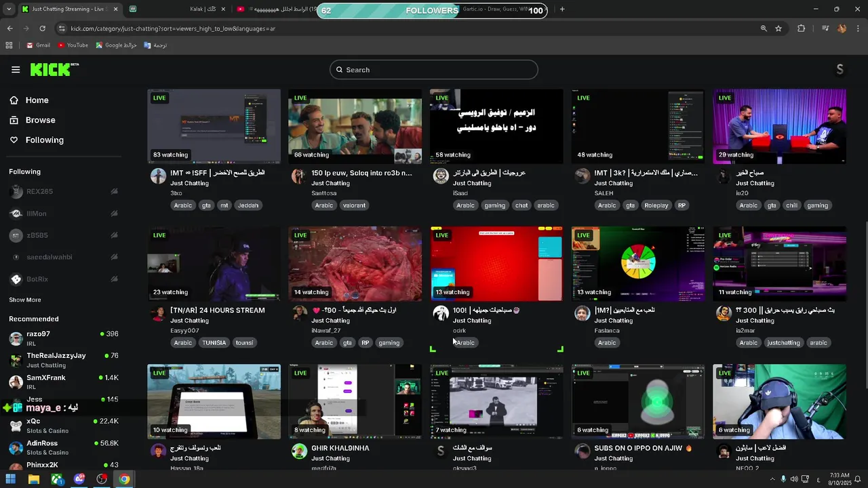The height and width of the screenshot is (488, 868).
Task: Open streamer name Easyy007
Action: 184,331
